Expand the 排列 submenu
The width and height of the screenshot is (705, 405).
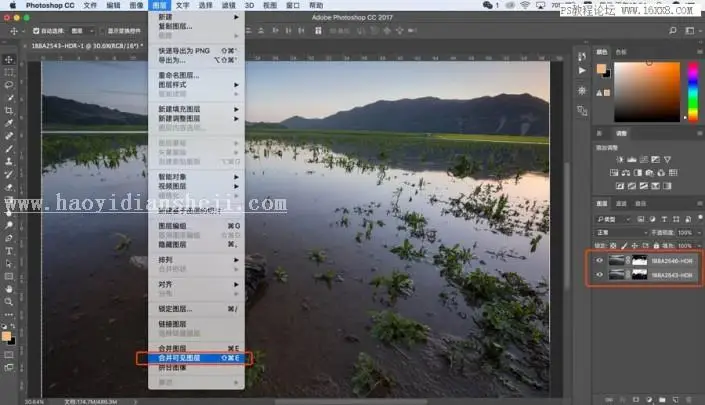[x=196, y=260]
